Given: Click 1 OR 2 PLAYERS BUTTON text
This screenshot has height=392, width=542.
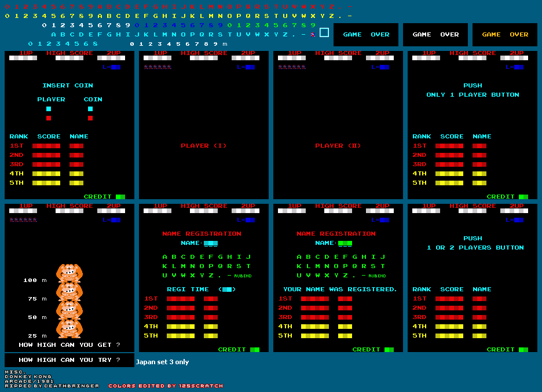Looking at the screenshot, I should (475, 247).
